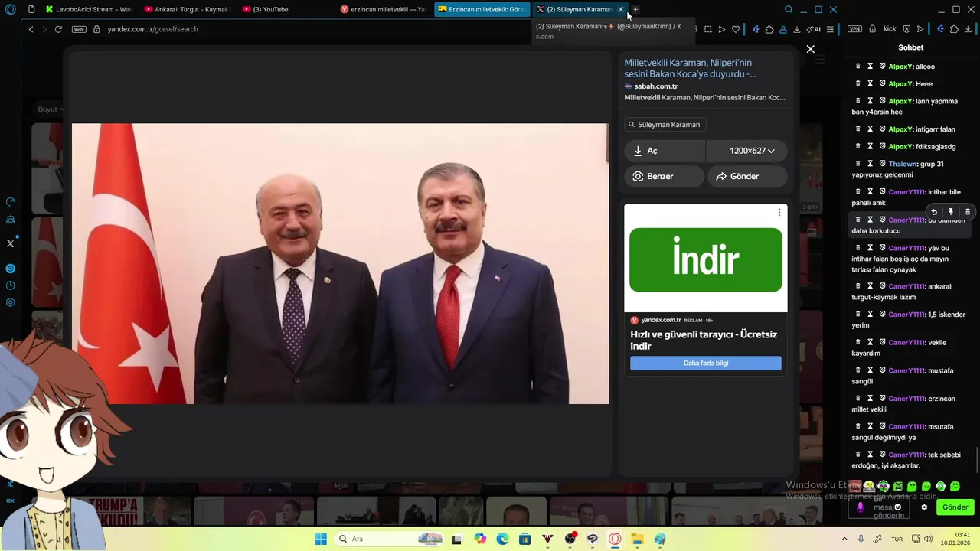Open the GX corner sidebar icon
Screen dimensions: 980x551
[x=11, y=500]
